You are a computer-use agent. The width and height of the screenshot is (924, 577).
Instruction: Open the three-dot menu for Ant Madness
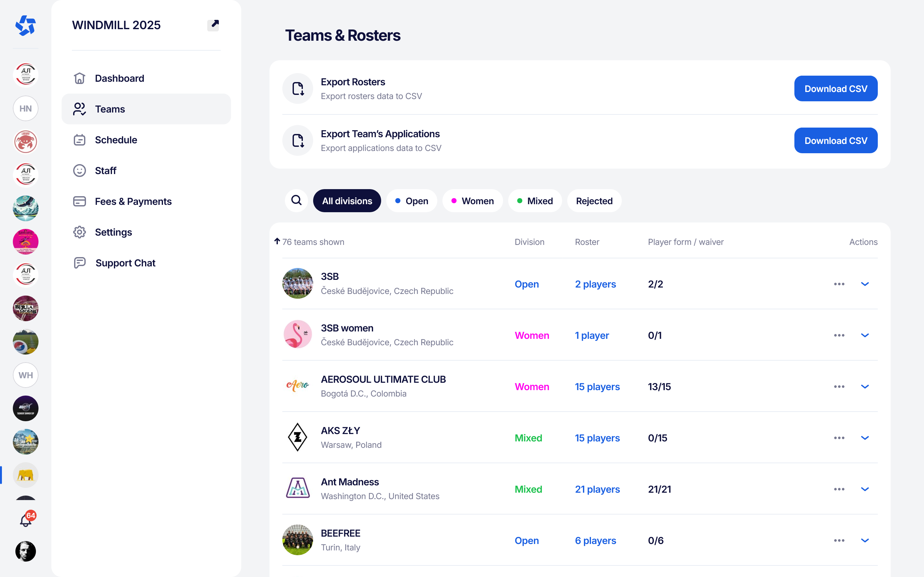point(839,489)
